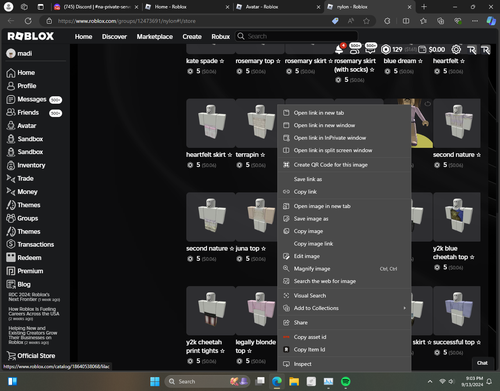Screen dimensions: 500x391
Task: Open the Discover nav link
Action: click(114, 36)
